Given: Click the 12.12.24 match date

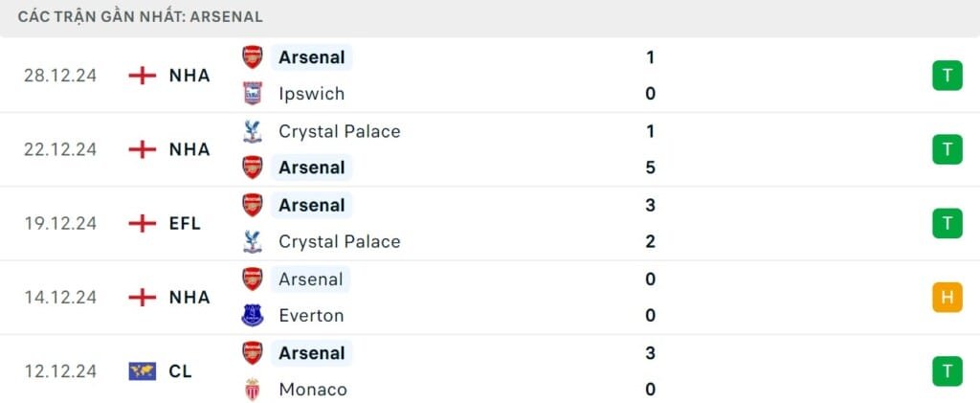Looking at the screenshot, I should [x=60, y=371].
